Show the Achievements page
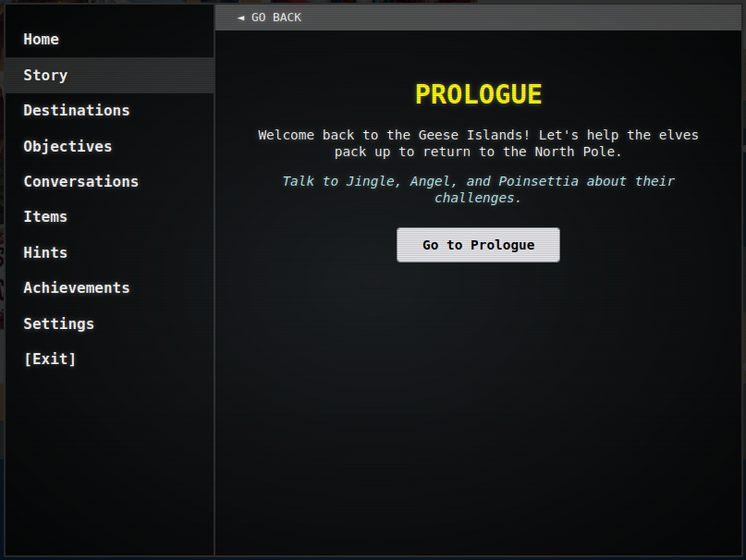 77,288
